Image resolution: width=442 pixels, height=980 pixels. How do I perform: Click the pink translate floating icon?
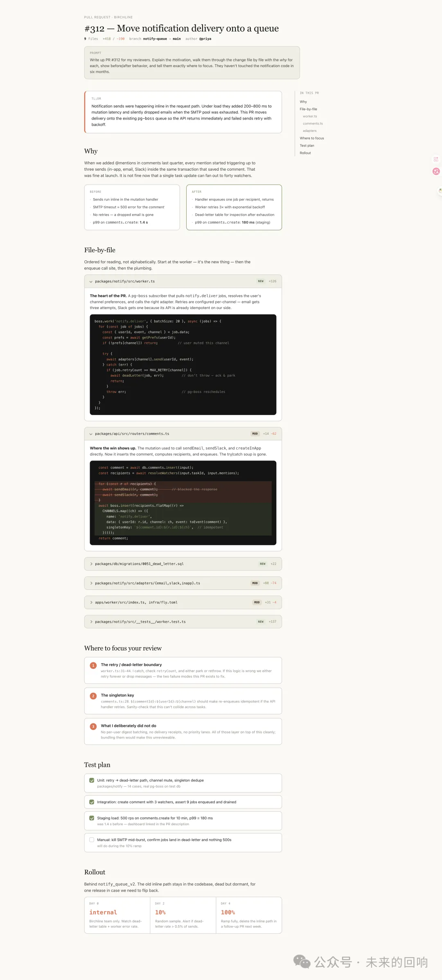pos(436,172)
